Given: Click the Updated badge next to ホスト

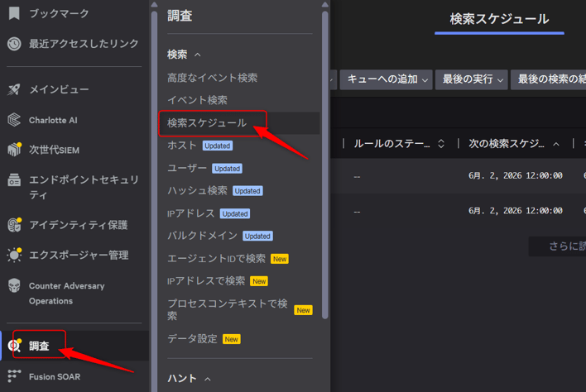Looking at the screenshot, I should tap(218, 146).
